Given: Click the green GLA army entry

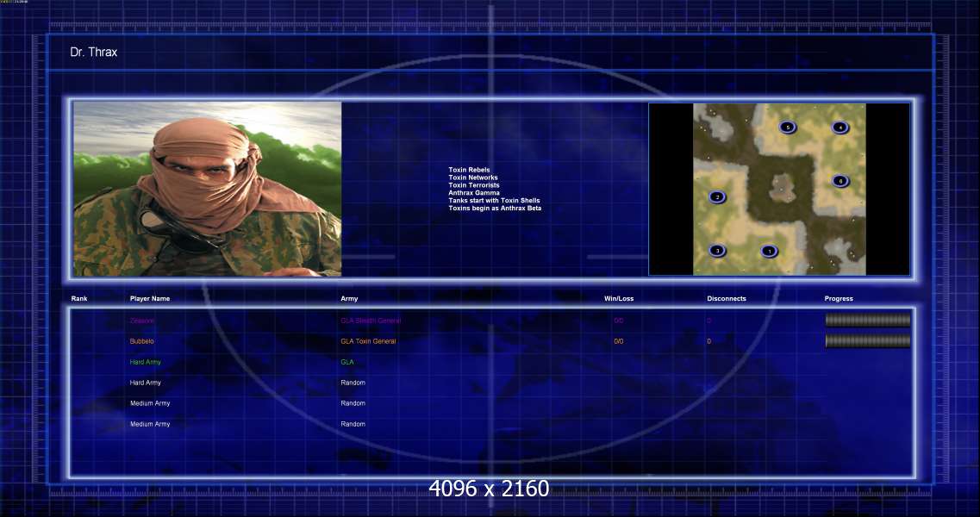Looking at the screenshot, I should [347, 362].
